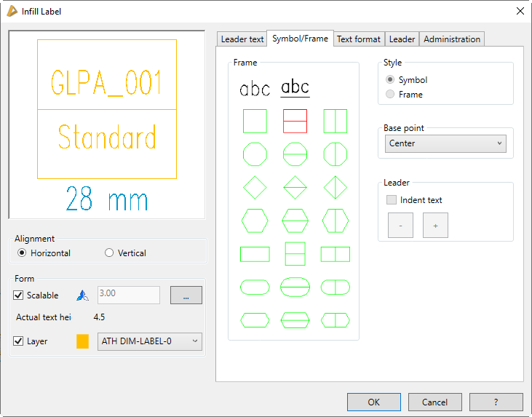The width and height of the screenshot is (532, 417).
Task: Choose the plain abc no-frame option
Action: coord(255,89)
